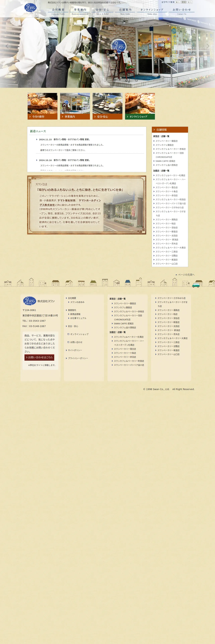
Task: Open footer 会社概要 link
Action: coord(72,298)
